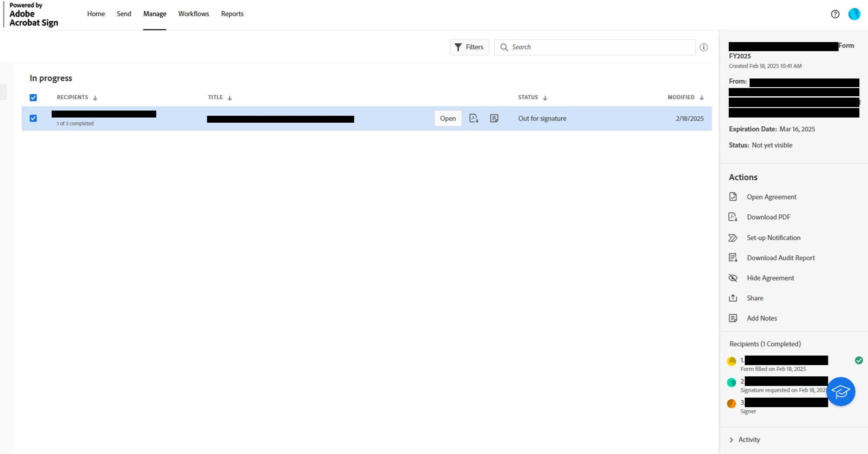Click the In progress heading
The width and height of the screenshot is (868, 454).
51,78
